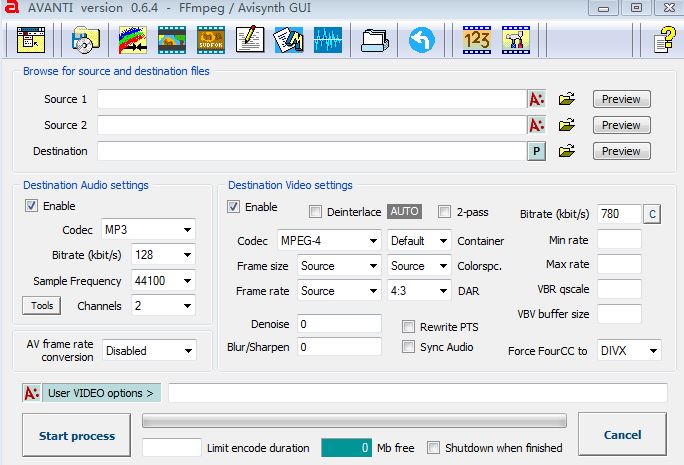Viewport: 684px width, 465px height.
Task: Click Preview button for Source 1
Action: coord(621,99)
